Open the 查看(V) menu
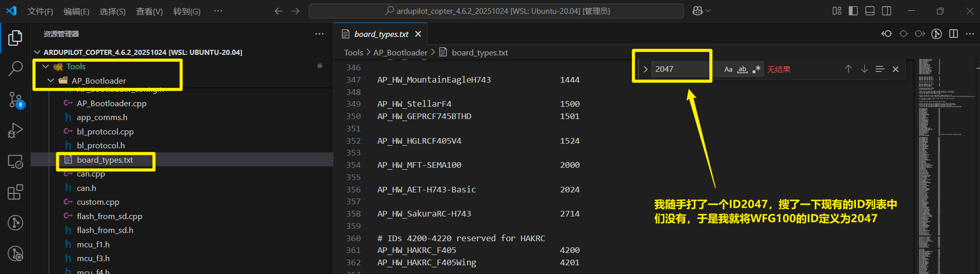Viewport: 980px width, 274px height. (x=149, y=11)
